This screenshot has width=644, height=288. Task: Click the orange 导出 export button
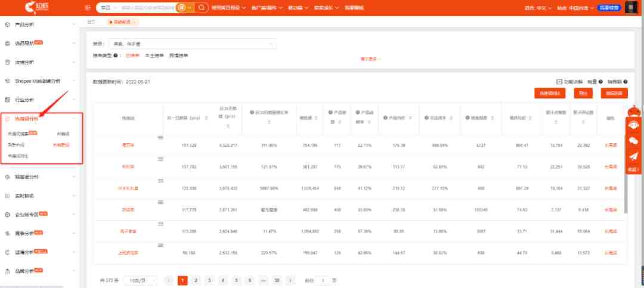pos(583,94)
